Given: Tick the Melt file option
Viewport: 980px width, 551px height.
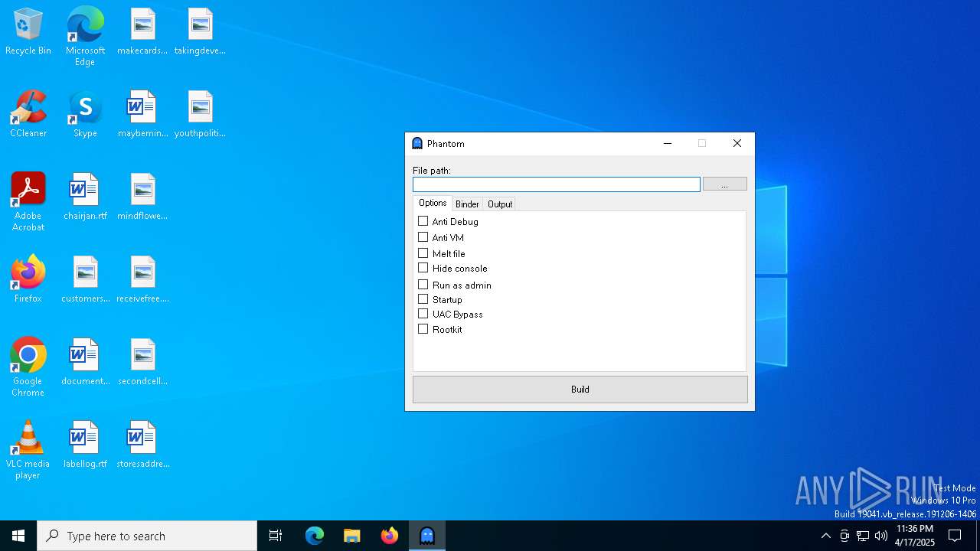Looking at the screenshot, I should [423, 253].
